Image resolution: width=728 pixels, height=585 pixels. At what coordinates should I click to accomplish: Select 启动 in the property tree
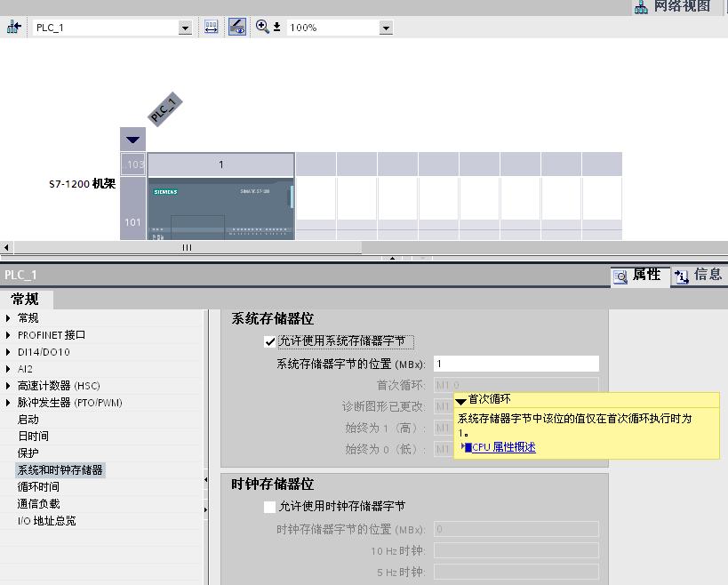[28, 420]
